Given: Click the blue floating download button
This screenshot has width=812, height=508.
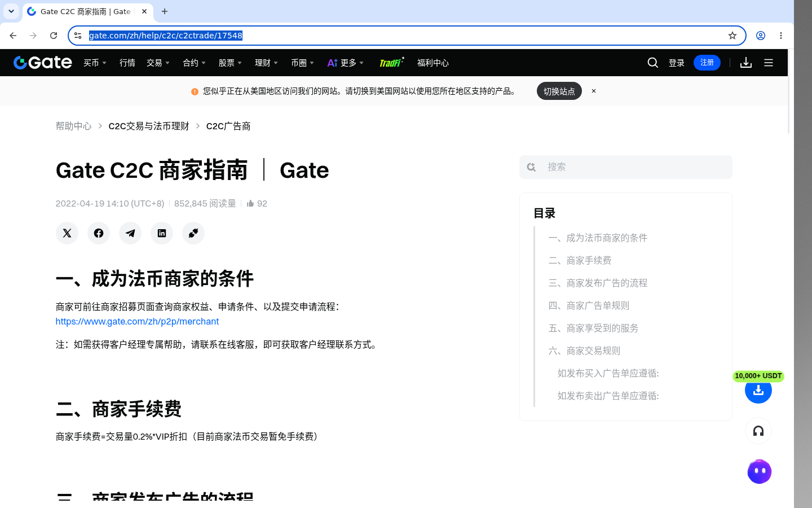Looking at the screenshot, I should pyautogui.click(x=758, y=390).
